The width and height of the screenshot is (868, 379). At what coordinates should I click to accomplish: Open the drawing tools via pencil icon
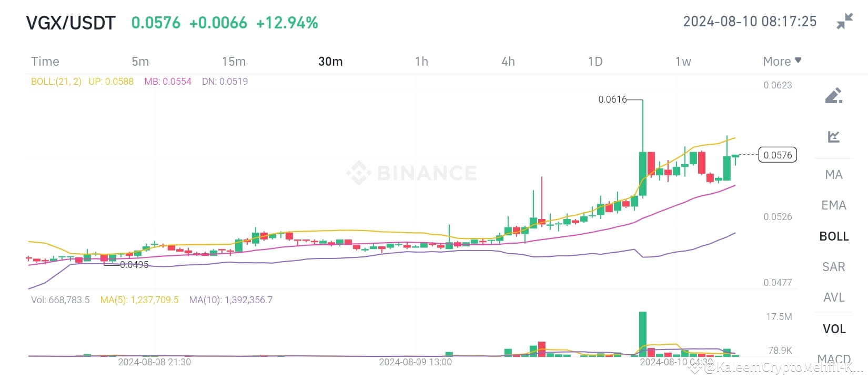click(x=833, y=95)
